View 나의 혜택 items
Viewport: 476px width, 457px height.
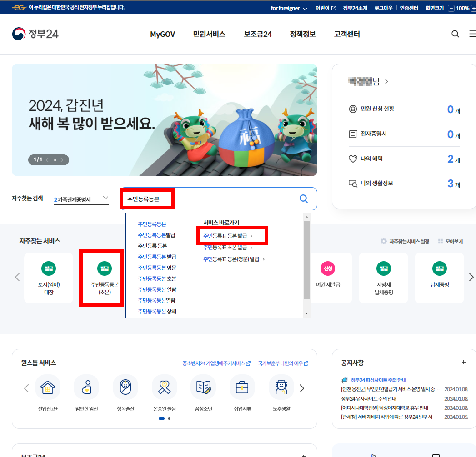click(404, 159)
